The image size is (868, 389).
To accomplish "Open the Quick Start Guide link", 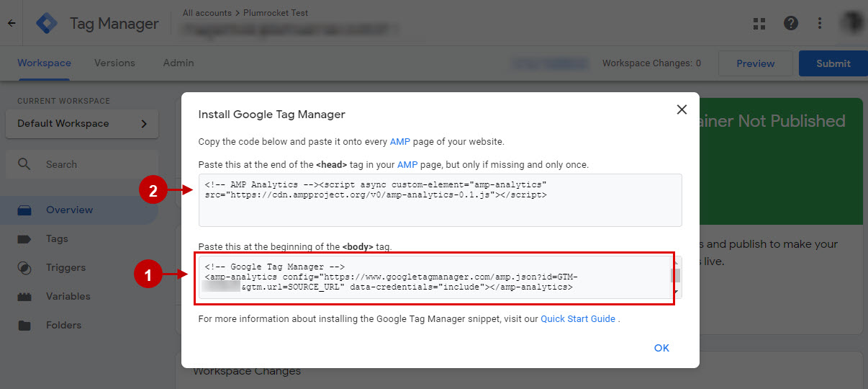I will pyautogui.click(x=578, y=318).
